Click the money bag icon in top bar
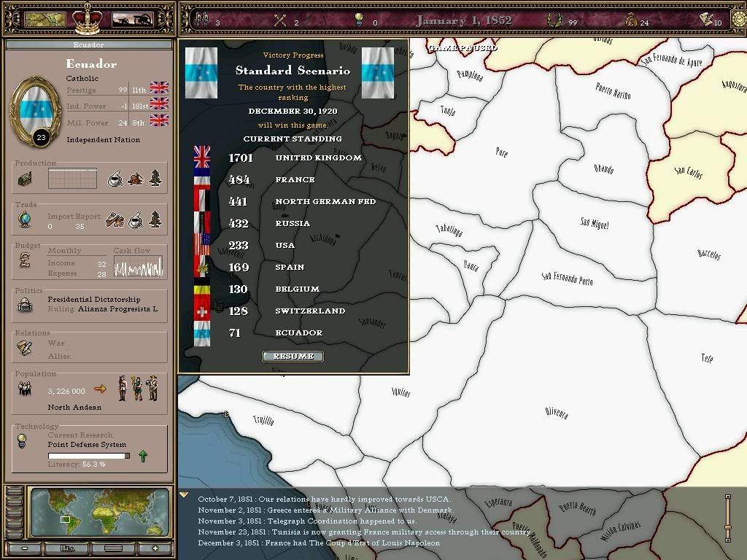747x560 pixels. 631,20
